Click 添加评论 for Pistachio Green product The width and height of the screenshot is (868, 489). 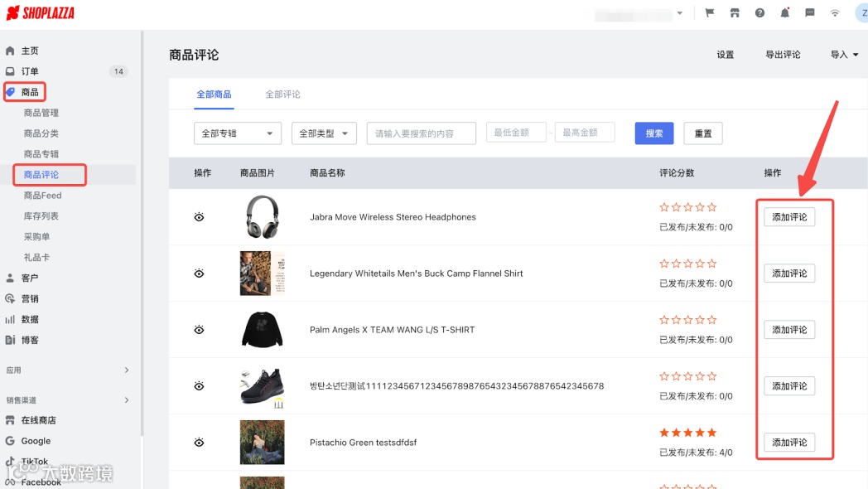click(789, 443)
